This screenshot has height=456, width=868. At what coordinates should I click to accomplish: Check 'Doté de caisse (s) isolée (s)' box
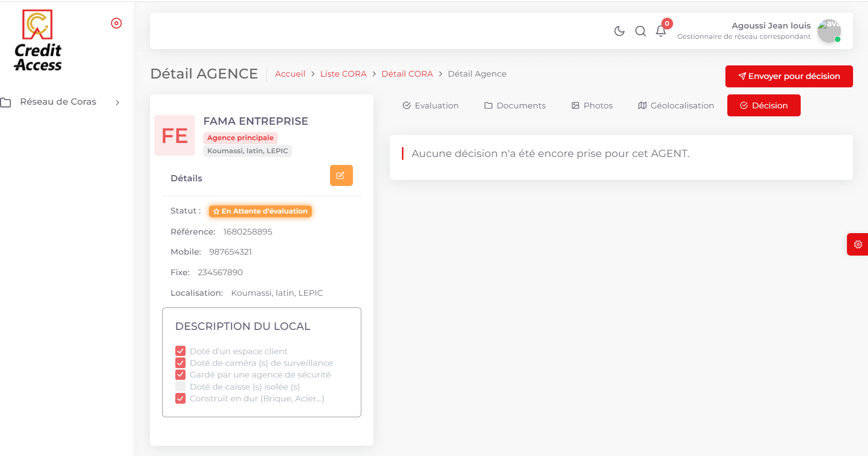(x=180, y=386)
